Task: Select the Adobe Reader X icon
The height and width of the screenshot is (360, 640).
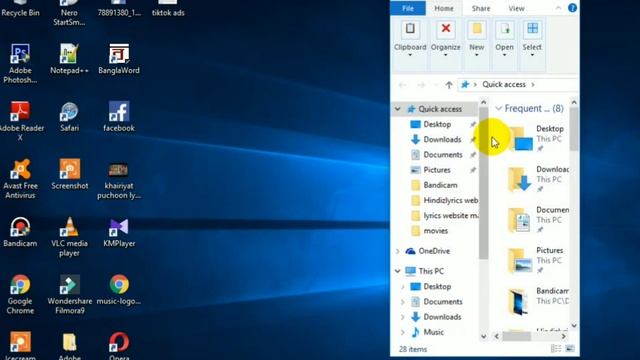Action: point(20,121)
